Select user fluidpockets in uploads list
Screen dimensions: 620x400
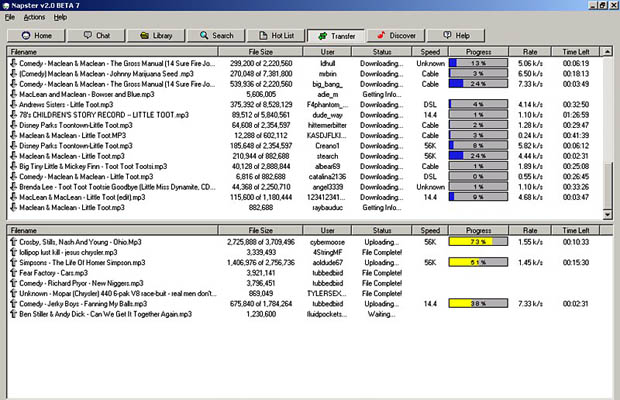tap(327, 314)
